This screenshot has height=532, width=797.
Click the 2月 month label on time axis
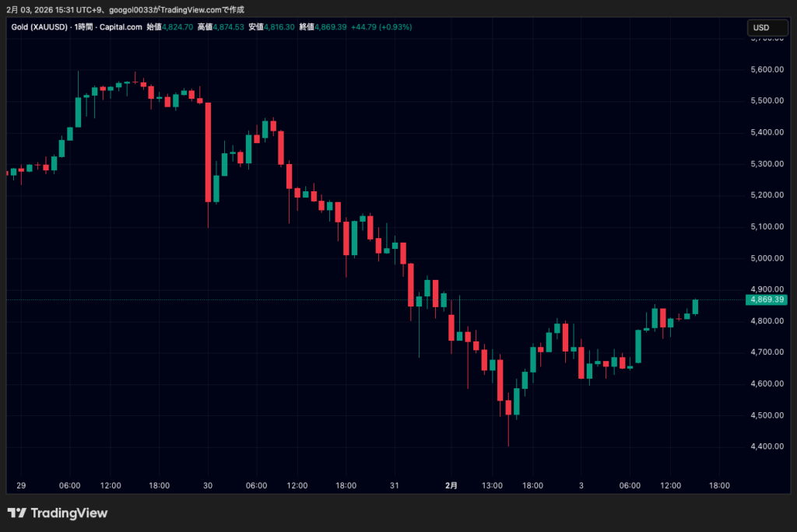tap(451, 485)
